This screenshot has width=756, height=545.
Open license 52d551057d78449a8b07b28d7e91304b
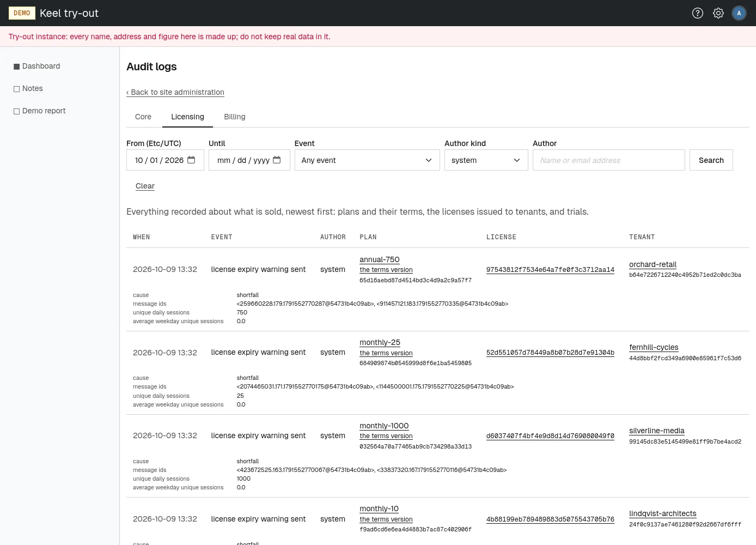pos(550,353)
